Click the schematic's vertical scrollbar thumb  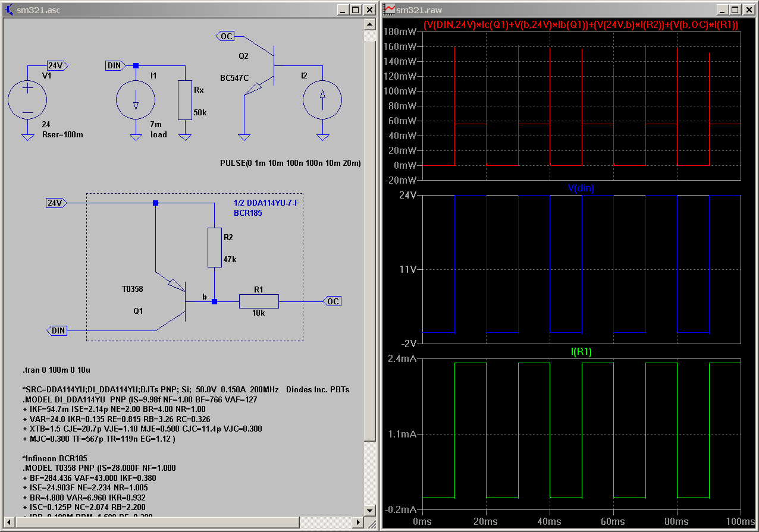click(x=370, y=242)
